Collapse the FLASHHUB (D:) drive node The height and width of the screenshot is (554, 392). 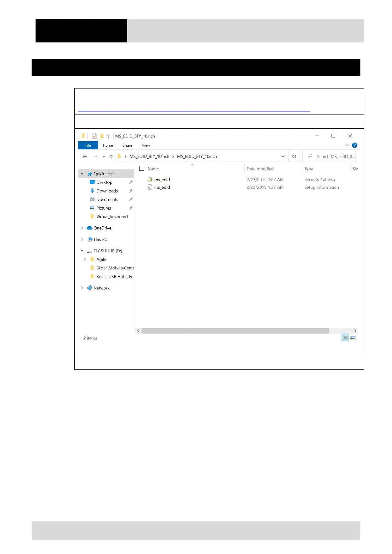pyautogui.click(x=82, y=251)
